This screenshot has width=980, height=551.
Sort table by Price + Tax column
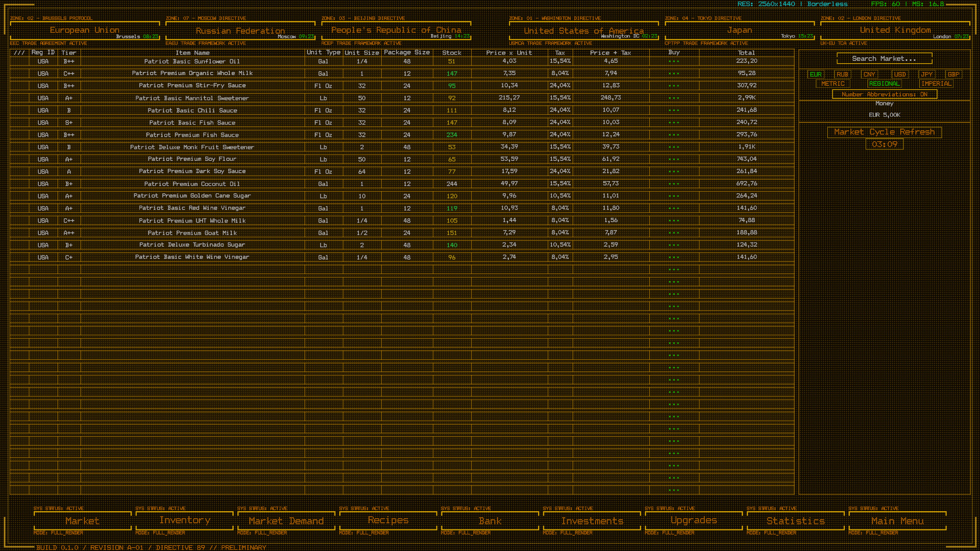coord(610,53)
